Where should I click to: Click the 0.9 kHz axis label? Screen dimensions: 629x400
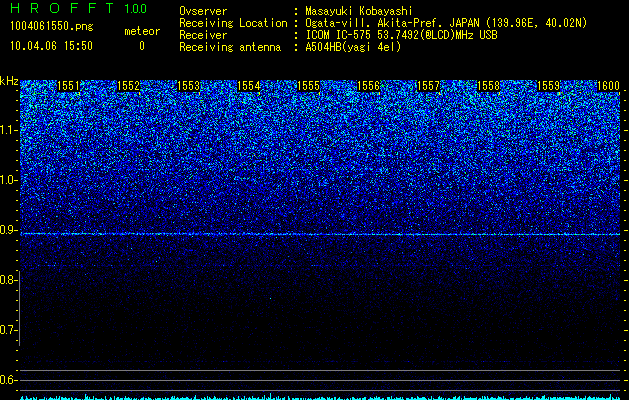point(8,230)
